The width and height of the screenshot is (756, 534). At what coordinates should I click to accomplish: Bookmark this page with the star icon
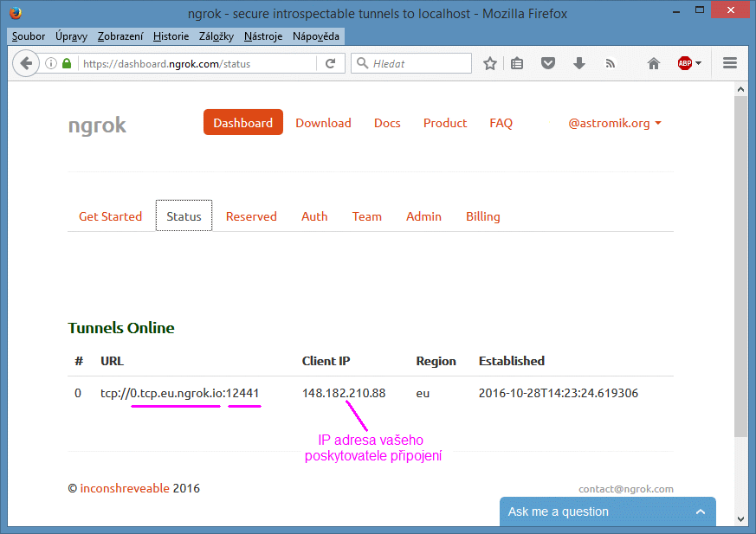point(490,63)
